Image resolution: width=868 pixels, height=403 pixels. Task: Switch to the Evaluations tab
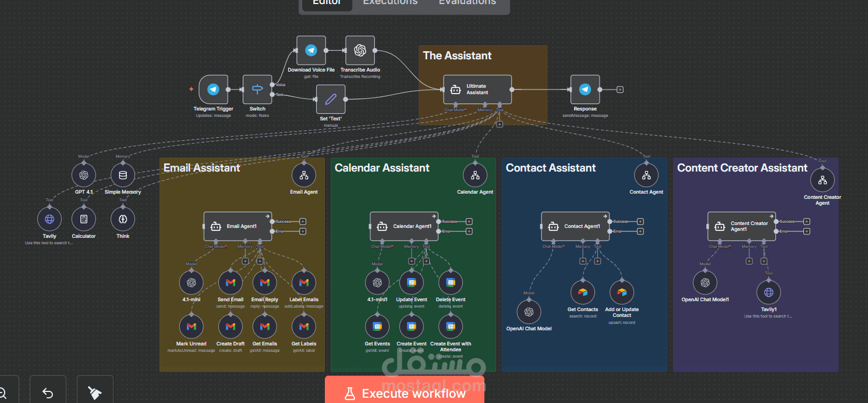pos(467,2)
